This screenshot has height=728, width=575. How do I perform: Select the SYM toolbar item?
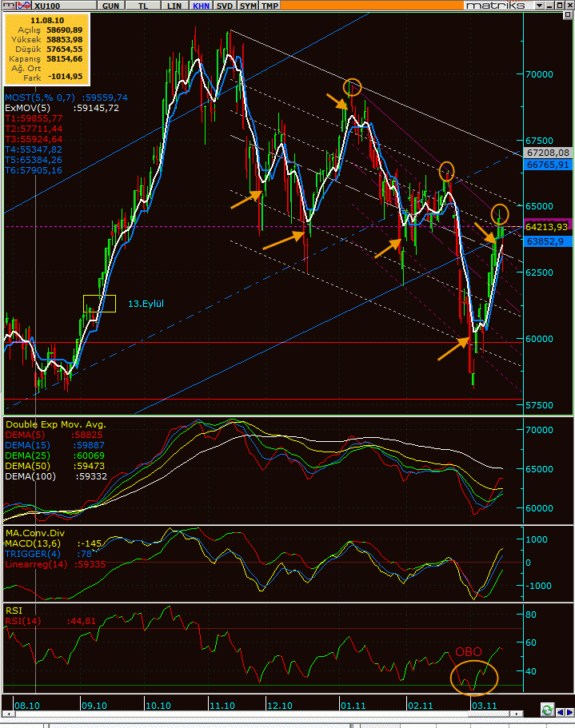tap(249, 6)
